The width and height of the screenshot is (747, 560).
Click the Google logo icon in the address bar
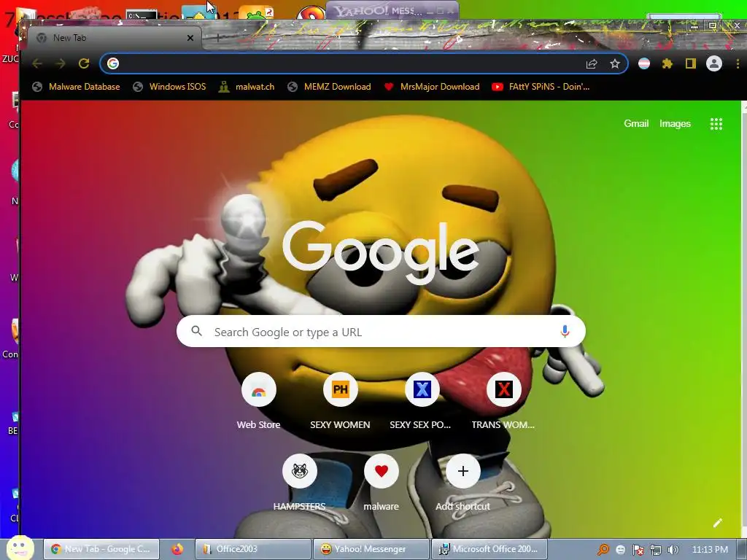pyautogui.click(x=113, y=63)
